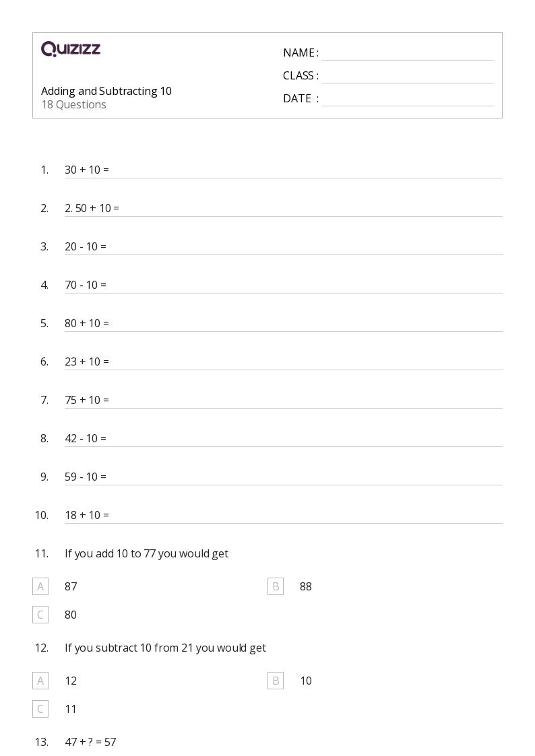535x756 pixels.
Task: Select option C (80) for question 11
Action: [x=40, y=615]
